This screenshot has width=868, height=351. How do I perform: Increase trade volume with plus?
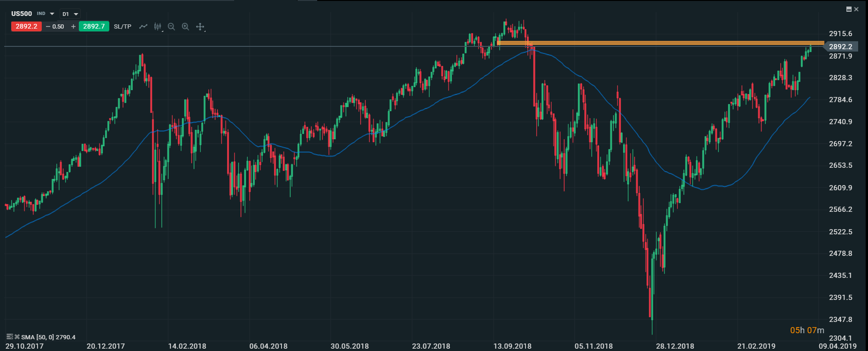73,27
